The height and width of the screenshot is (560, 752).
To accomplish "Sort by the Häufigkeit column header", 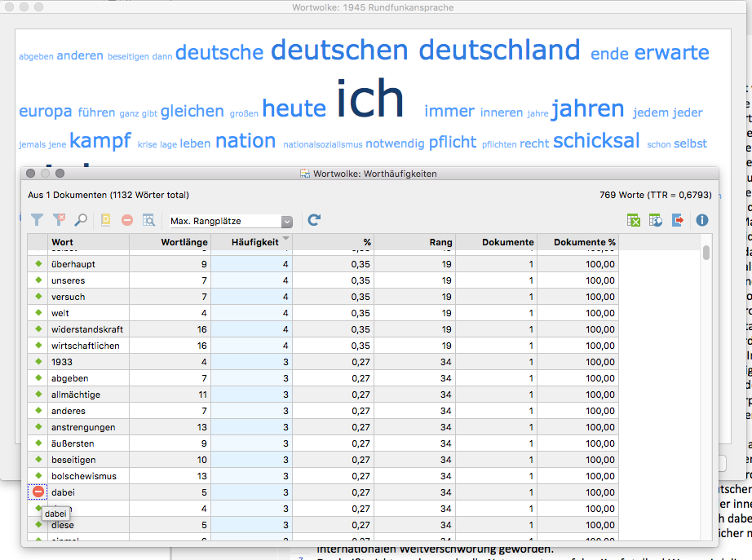I will click(x=254, y=242).
